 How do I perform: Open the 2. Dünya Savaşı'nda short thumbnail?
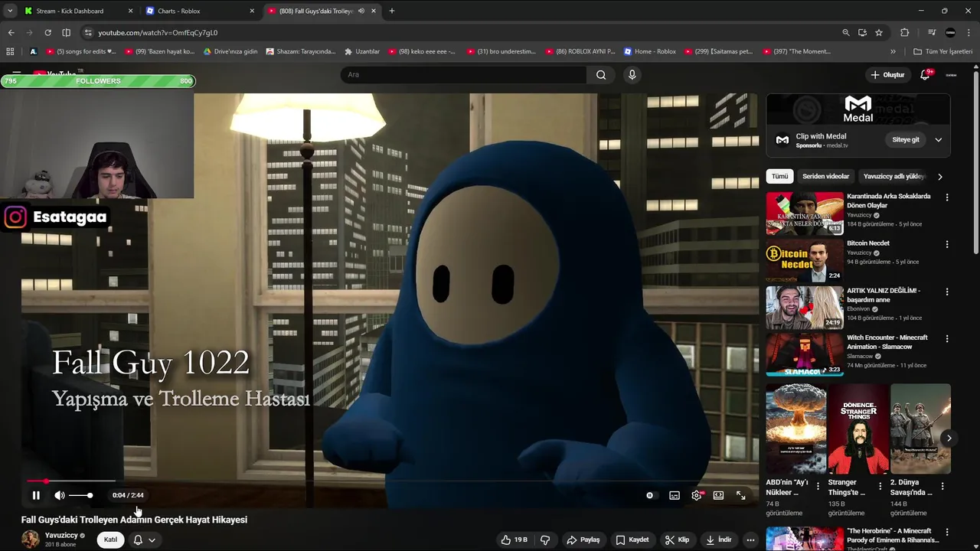pos(921,429)
